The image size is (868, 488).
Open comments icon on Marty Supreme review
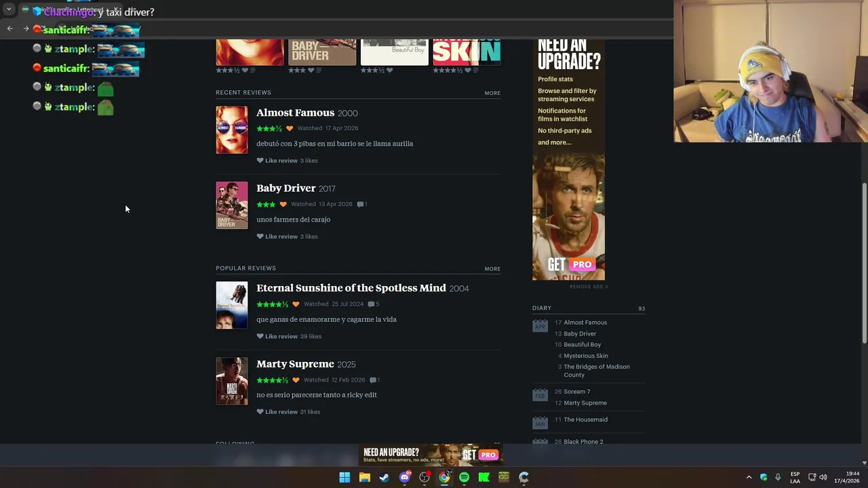[373, 380]
